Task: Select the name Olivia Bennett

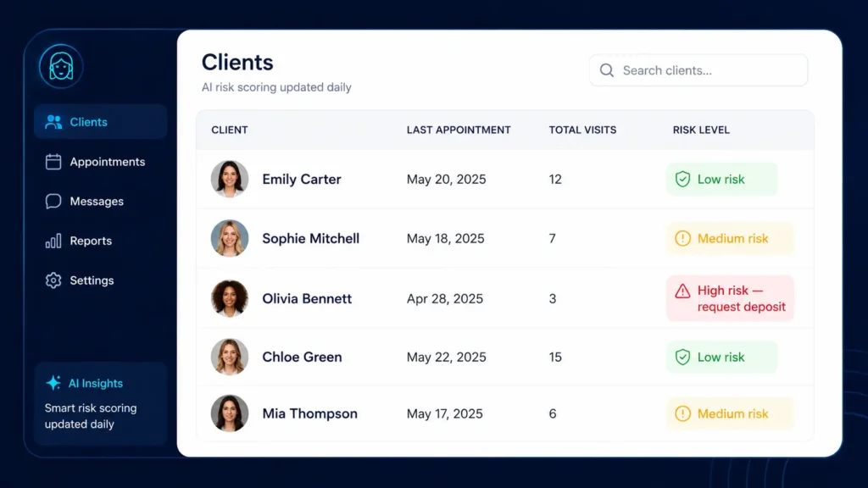Action: click(x=307, y=298)
